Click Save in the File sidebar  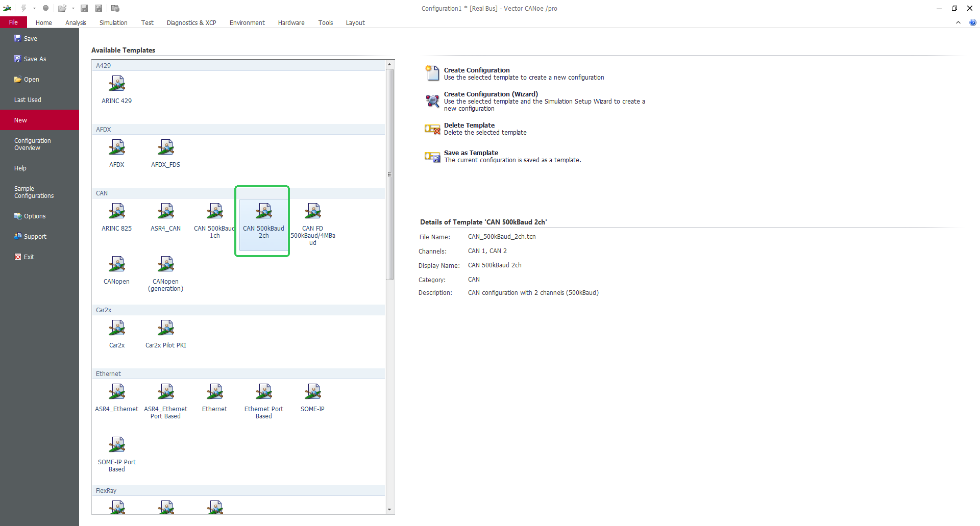coord(39,39)
